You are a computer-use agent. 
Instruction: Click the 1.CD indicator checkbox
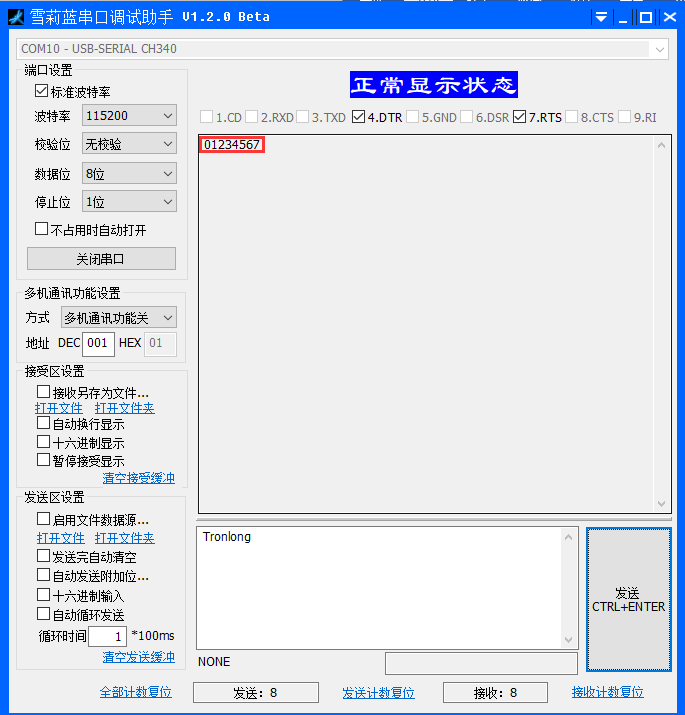pos(206,117)
